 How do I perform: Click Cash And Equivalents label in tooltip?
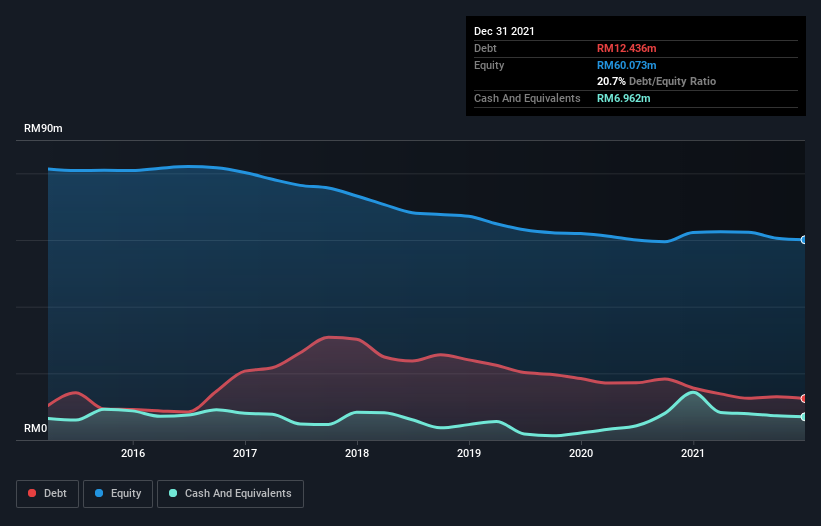coord(527,98)
